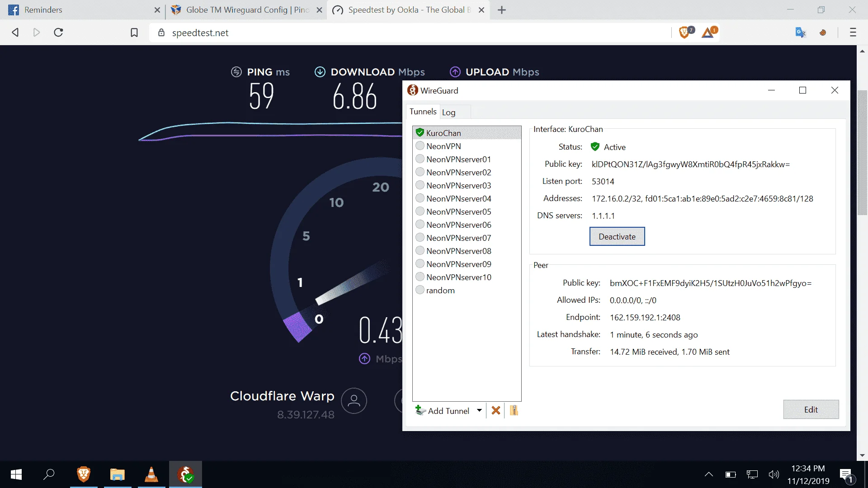Click the Cloudflare Warp provider name
Viewport: 868px width, 488px height.
282,396
